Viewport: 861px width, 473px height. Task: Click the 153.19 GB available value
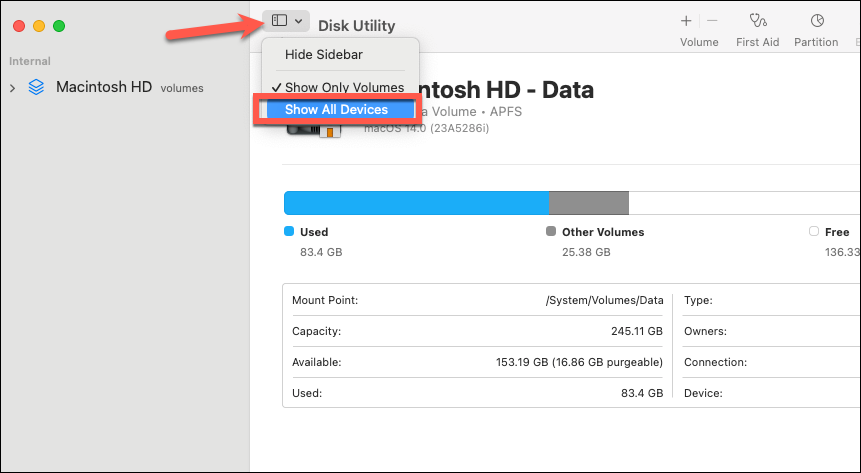tap(579, 362)
